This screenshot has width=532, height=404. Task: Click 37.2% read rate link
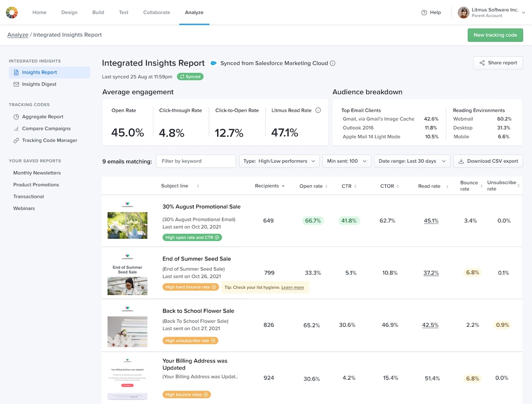pyautogui.click(x=431, y=273)
